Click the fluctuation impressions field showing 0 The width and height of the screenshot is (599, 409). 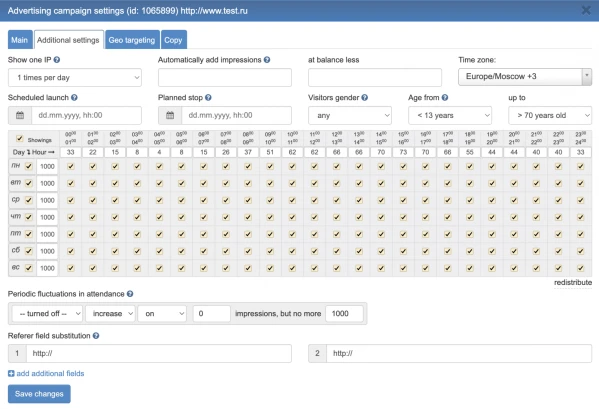(211, 314)
